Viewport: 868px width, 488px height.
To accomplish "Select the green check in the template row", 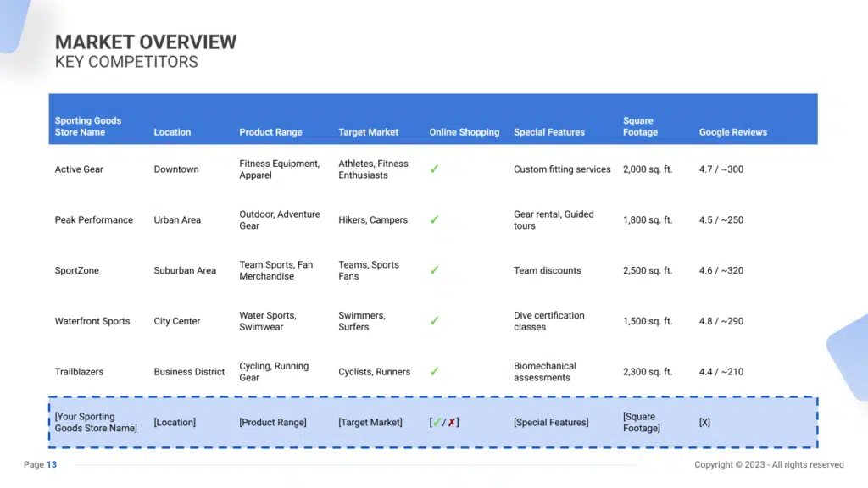I will click(437, 422).
